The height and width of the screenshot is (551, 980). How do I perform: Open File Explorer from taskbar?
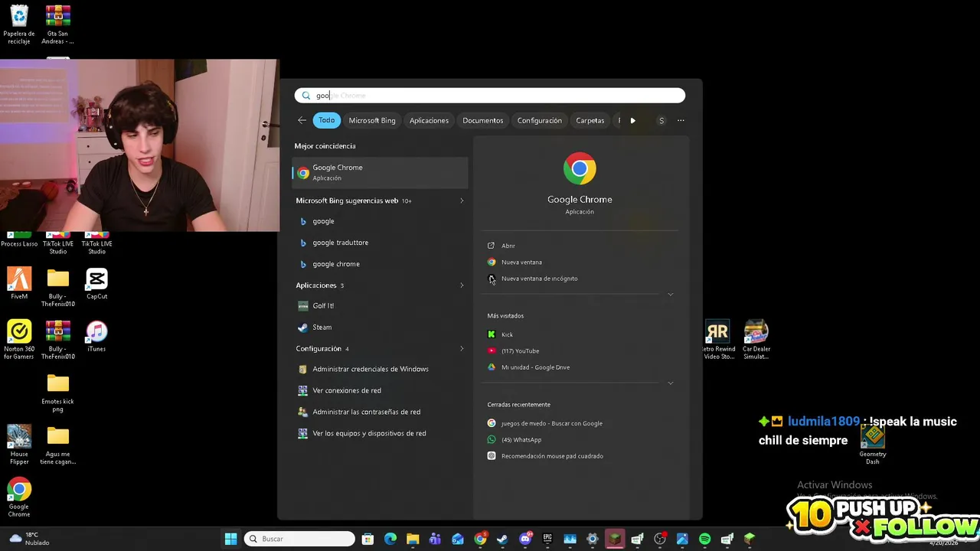413,539
